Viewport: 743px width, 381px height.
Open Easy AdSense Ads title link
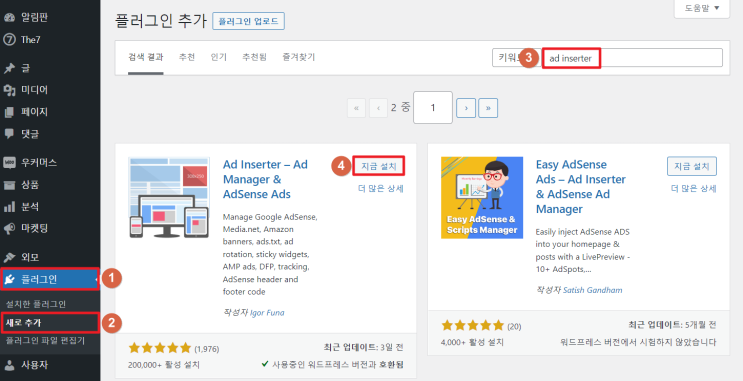pyautogui.click(x=580, y=187)
